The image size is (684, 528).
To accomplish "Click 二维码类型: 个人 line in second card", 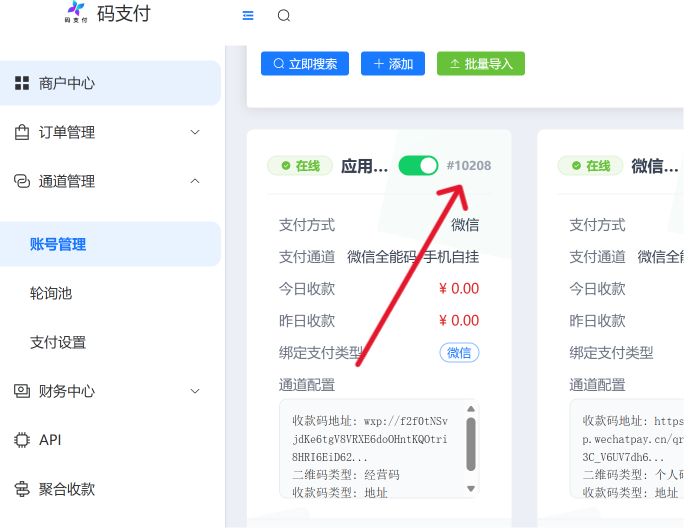I will point(633,474).
